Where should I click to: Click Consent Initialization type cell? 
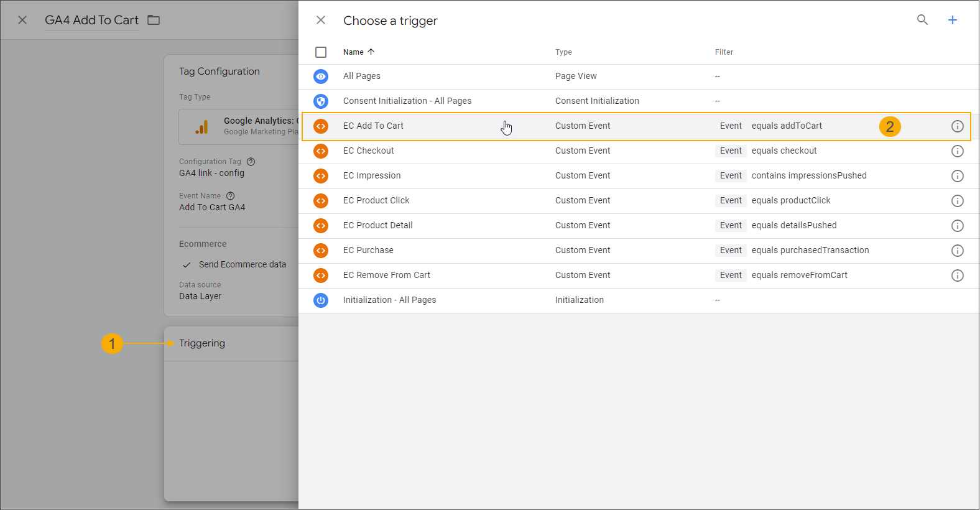tap(597, 101)
